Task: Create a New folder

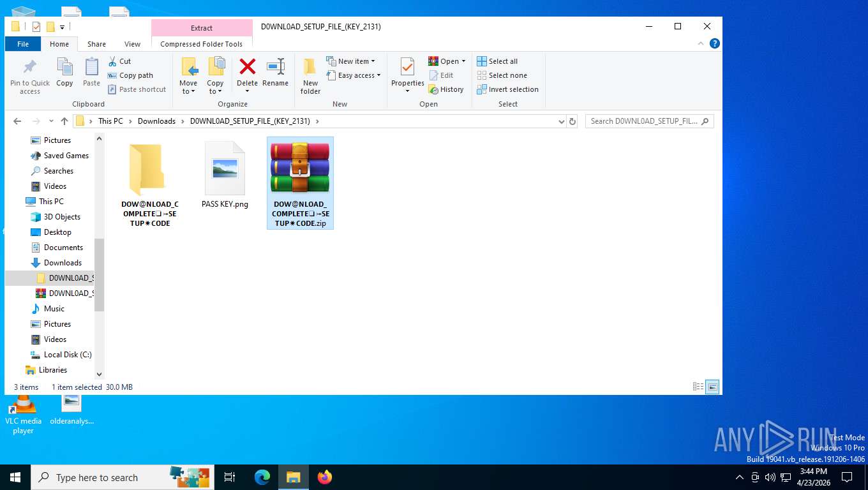Action: click(310, 76)
